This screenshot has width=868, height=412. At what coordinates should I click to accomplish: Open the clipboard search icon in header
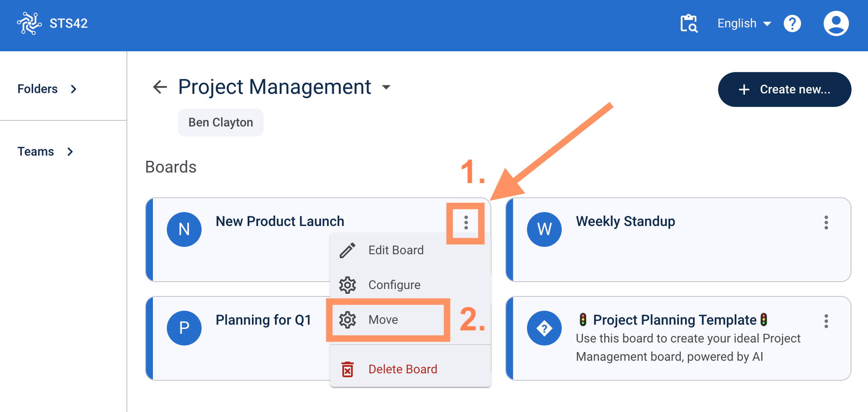689,24
